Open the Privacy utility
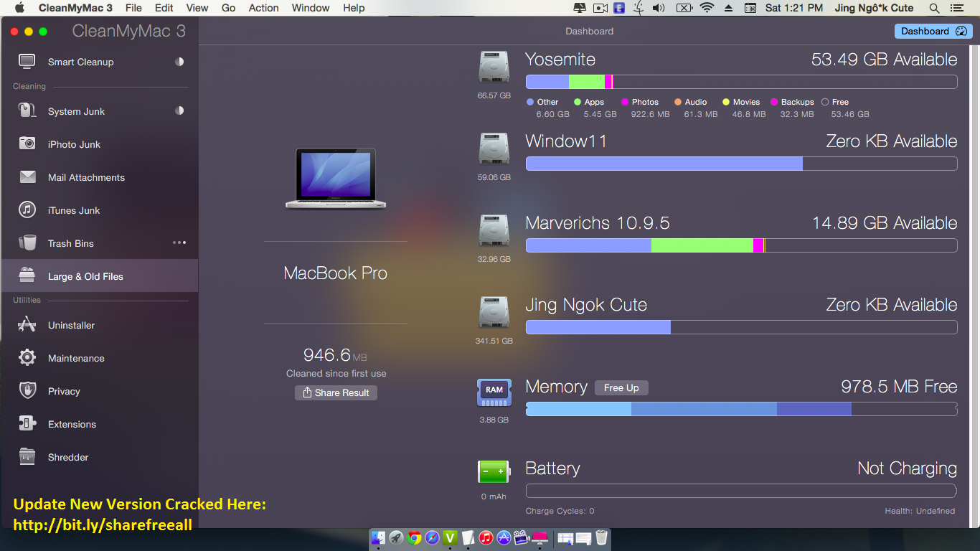The image size is (980, 551). pos(65,391)
